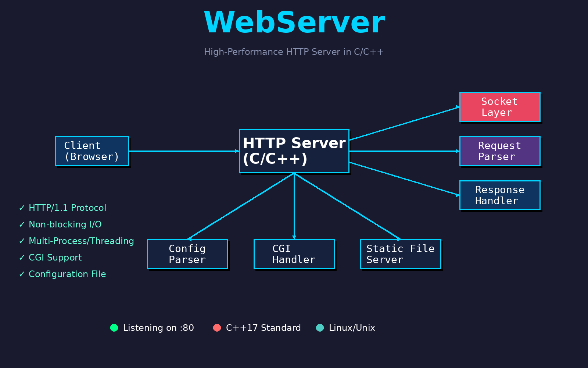Click the purple Request Parser box

pos(500,151)
